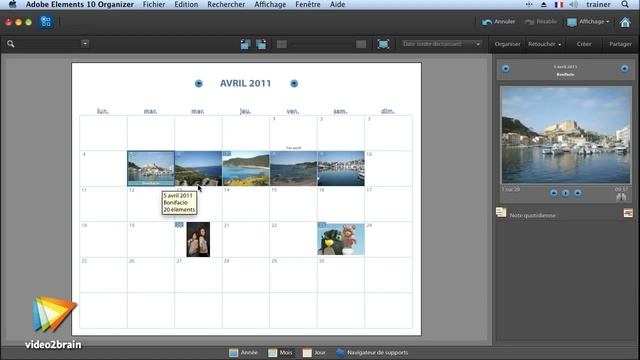Switch to Mois calendar view

(280, 353)
